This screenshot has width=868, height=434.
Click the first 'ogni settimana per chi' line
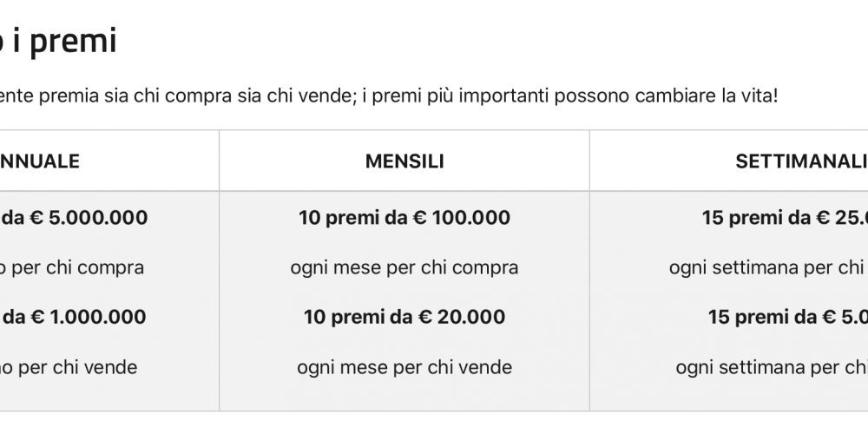click(768, 268)
